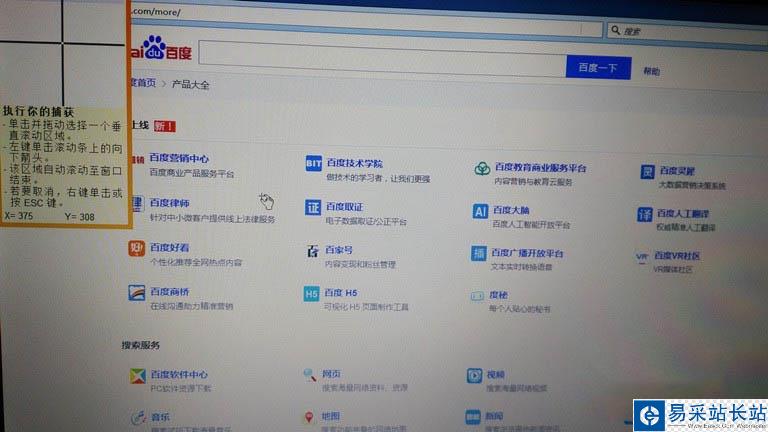Open the 视频 text link

[495, 375]
